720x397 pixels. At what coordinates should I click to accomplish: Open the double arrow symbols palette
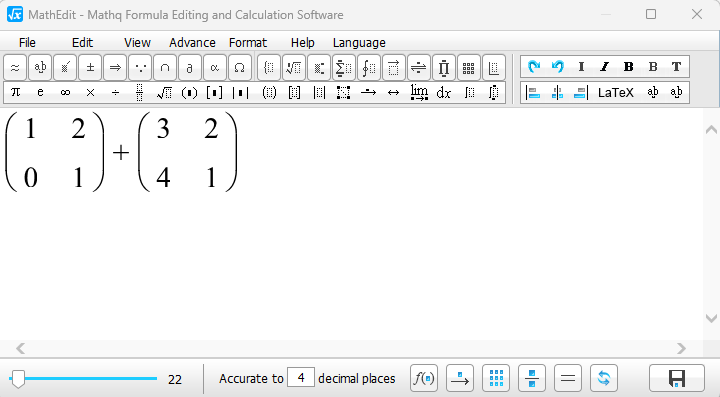[x=115, y=68]
